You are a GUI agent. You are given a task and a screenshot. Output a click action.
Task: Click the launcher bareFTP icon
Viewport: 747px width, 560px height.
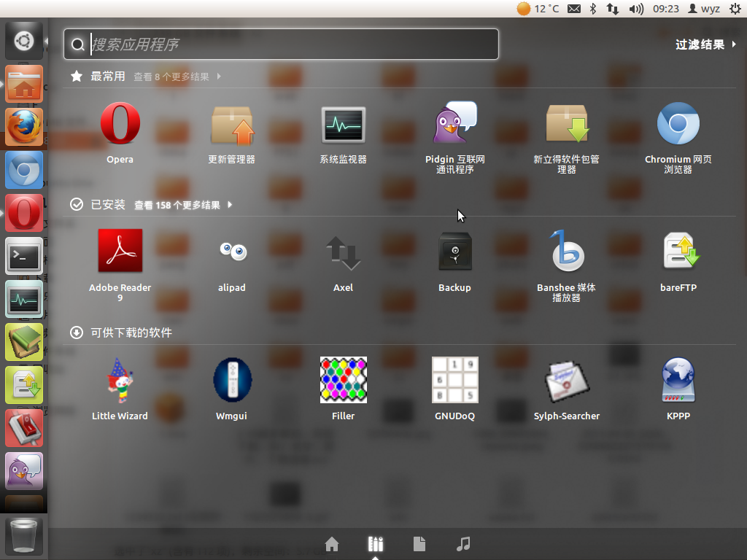tap(24, 385)
